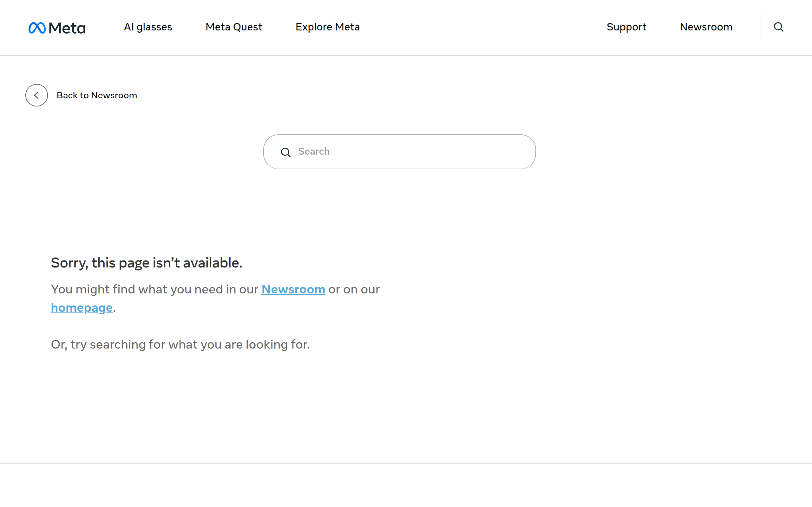812x507 pixels.
Task: Follow the blue Newsroom link in message
Action: point(293,289)
